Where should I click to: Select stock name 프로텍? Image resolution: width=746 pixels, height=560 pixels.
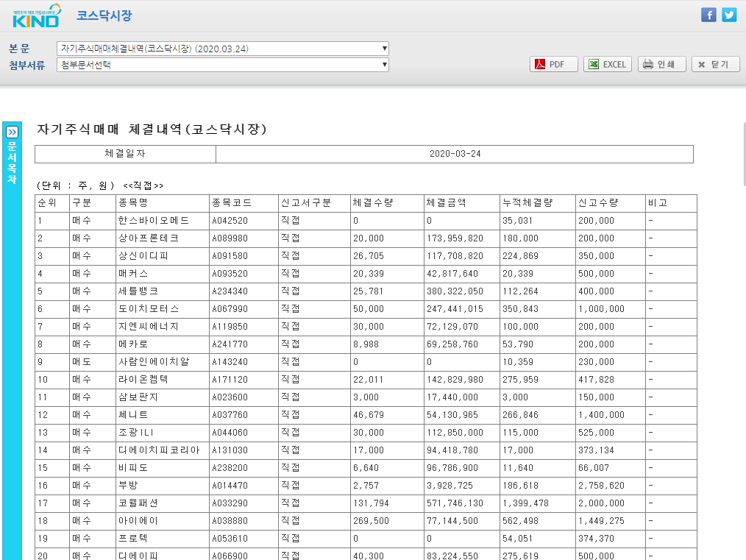click(133, 539)
